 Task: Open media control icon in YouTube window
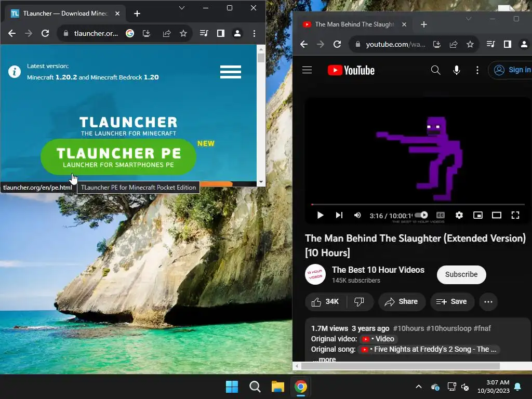(x=491, y=44)
